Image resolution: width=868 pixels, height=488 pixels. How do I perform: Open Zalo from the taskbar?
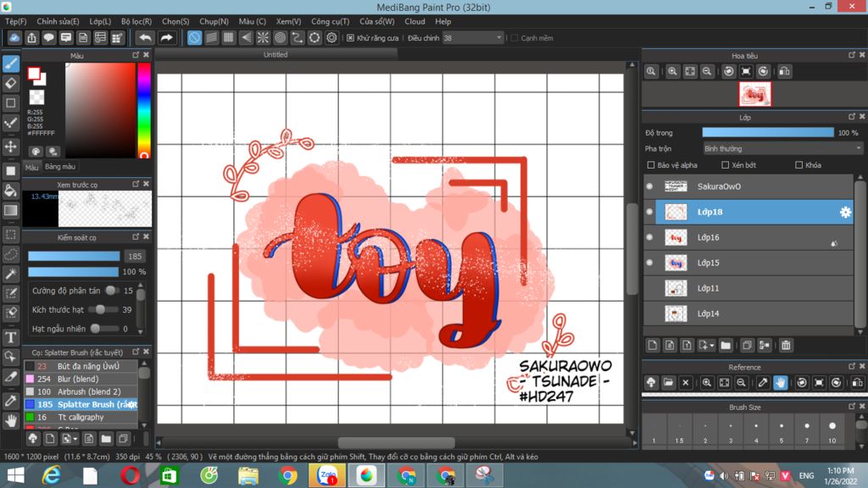point(327,475)
